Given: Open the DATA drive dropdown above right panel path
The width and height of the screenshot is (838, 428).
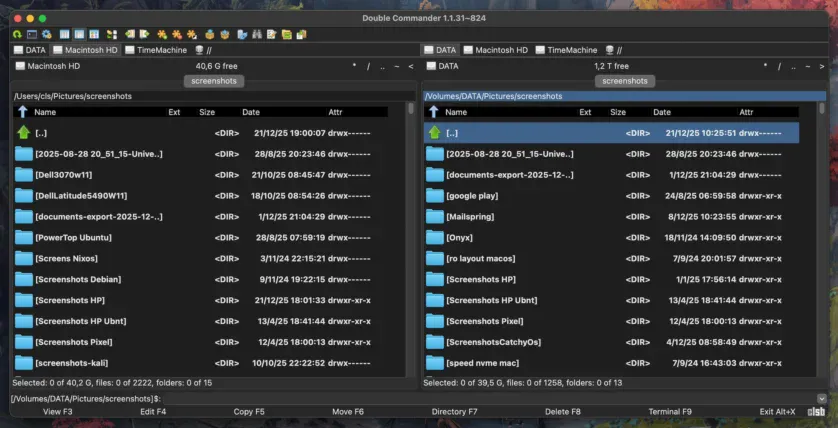Looking at the screenshot, I should tap(443, 66).
